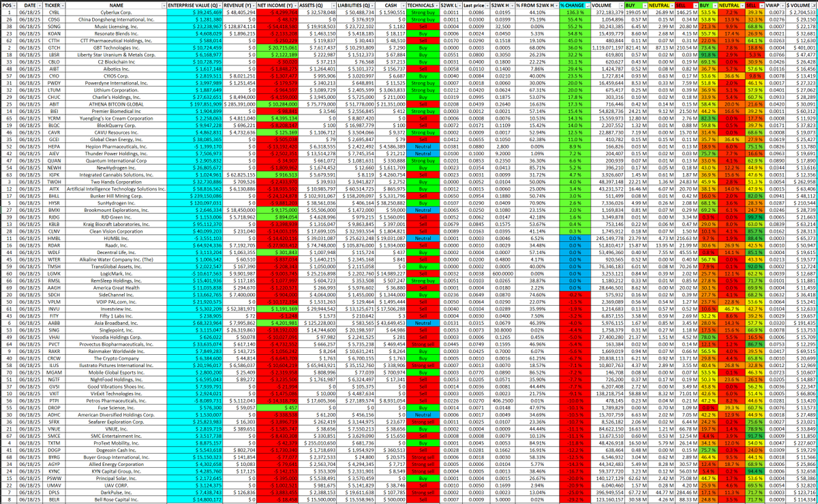Screen dimensions: 818x504
Task: Click enterprise value $ 39,245,469 cell
Action: point(194,12)
